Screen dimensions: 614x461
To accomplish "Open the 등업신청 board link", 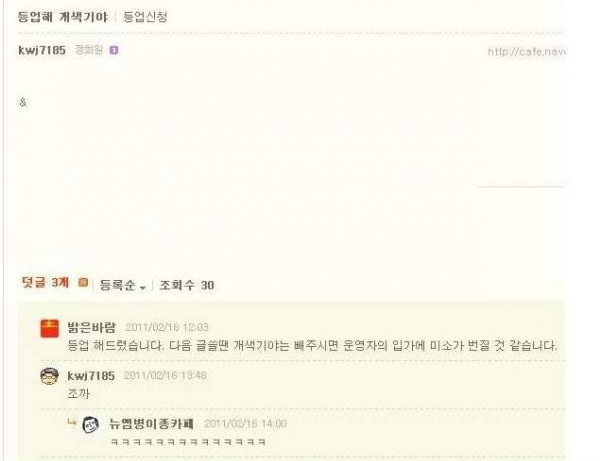I will [145, 17].
